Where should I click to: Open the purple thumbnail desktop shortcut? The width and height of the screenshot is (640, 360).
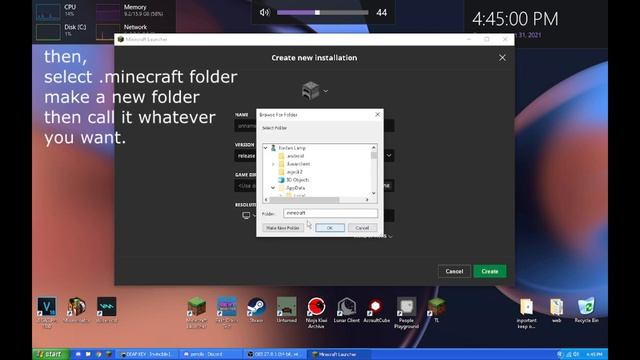[x=227, y=312]
